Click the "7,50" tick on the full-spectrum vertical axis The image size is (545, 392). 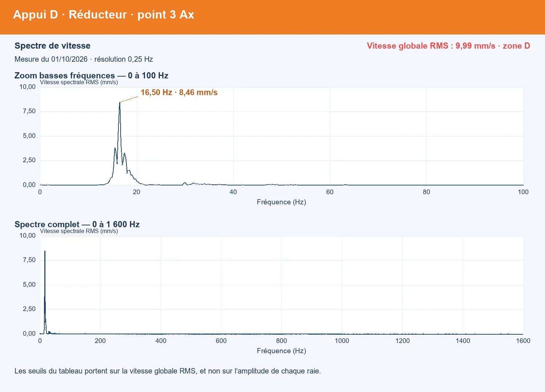tap(29, 260)
